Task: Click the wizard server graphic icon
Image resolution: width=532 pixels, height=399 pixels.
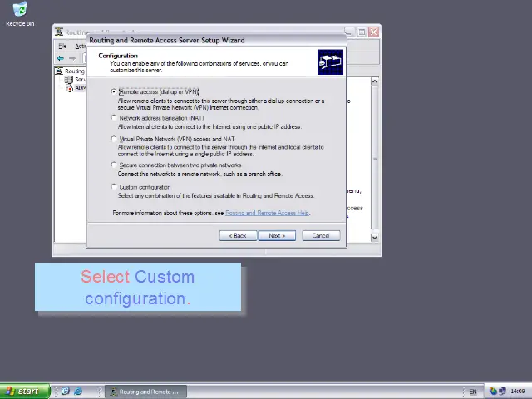Action: pos(330,62)
